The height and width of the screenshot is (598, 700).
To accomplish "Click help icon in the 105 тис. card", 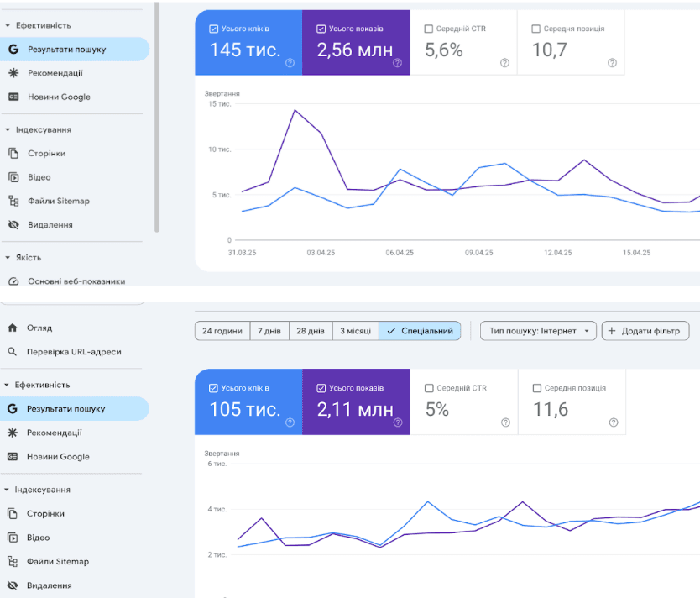I will (x=290, y=422).
